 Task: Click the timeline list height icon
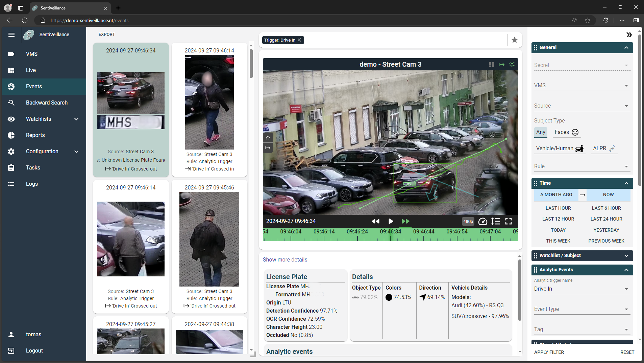(496, 221)
